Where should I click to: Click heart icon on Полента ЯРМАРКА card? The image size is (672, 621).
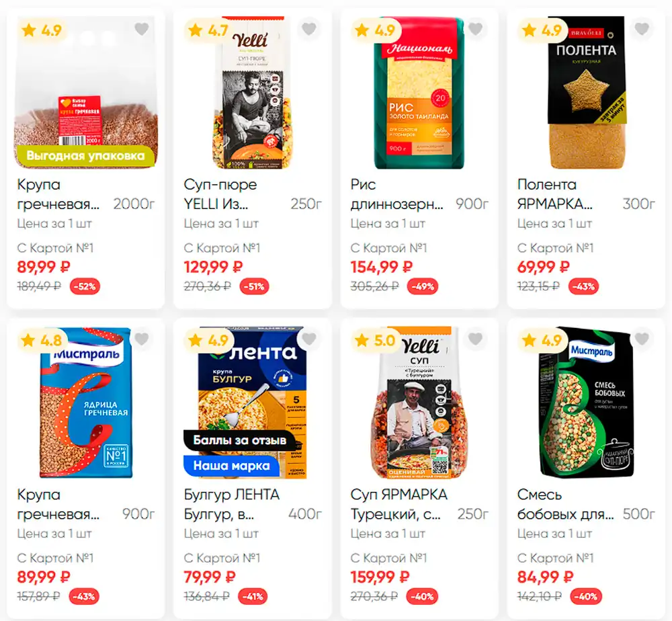642,29
